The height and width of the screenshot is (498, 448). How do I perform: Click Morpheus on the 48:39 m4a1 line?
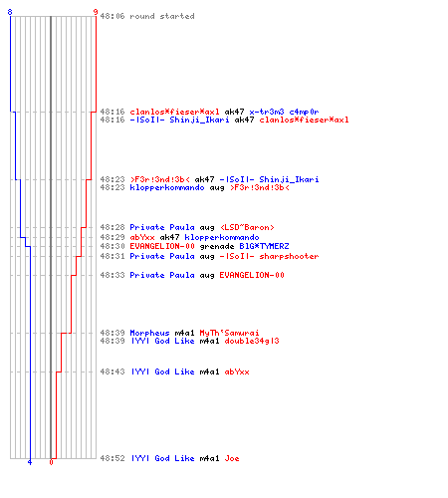149,333
